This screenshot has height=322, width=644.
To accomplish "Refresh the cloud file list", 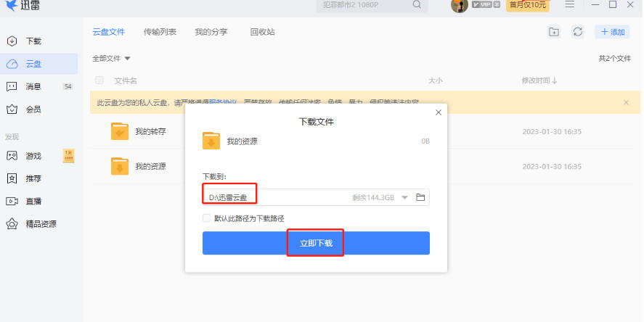I will pos(578,32).
